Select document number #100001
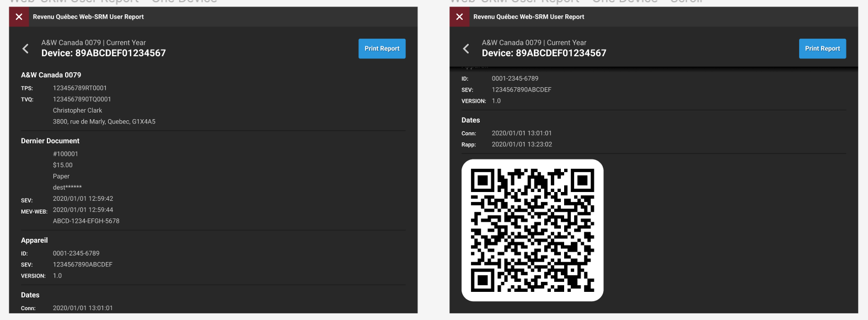The image size is (868, 320). pyautogui.click(x=66, y=154)
